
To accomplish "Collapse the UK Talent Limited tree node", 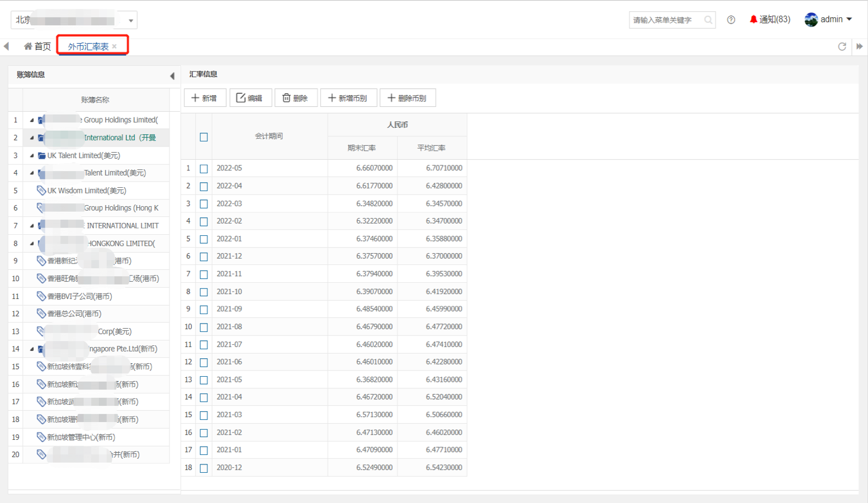I will click(x=32, y=156).
